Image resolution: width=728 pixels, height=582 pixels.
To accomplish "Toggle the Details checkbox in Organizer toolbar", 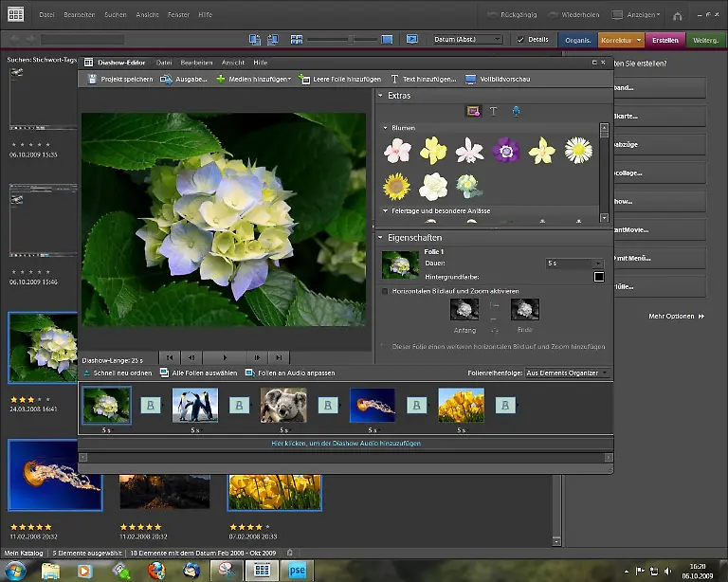I will tap(520, 40).
